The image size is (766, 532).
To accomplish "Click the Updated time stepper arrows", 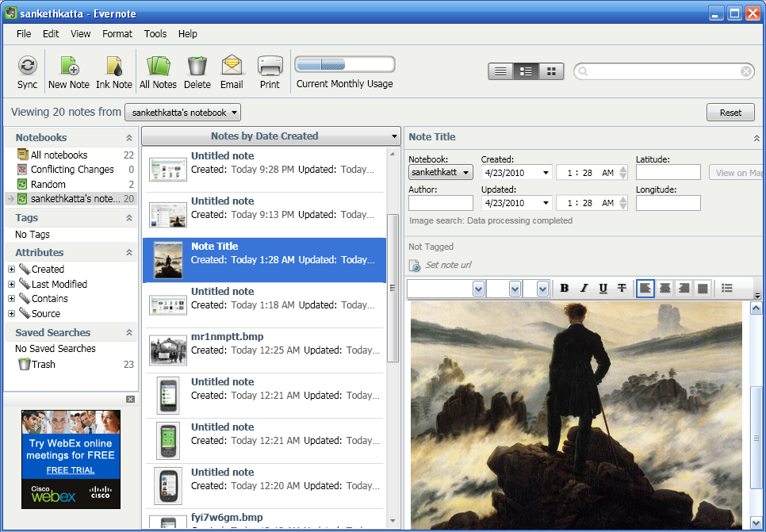I will click(x=623, y=203).
